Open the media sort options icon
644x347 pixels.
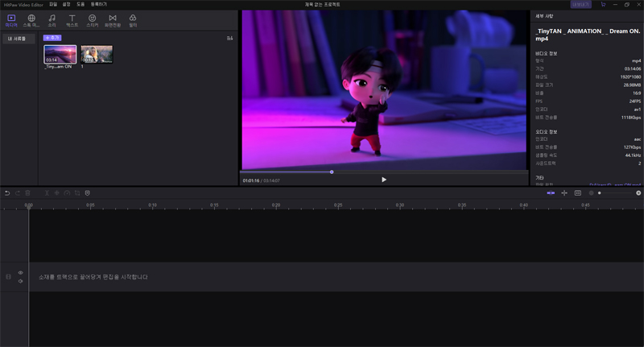tap(229, 38)
